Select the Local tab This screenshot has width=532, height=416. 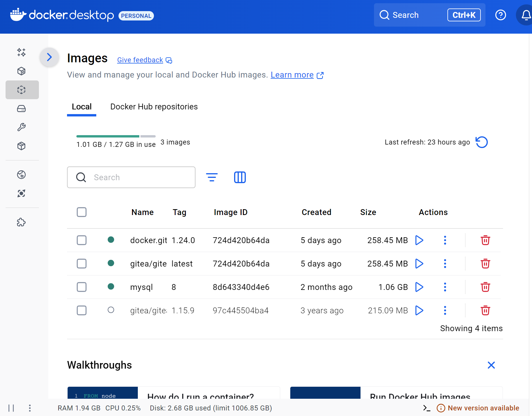82,106
